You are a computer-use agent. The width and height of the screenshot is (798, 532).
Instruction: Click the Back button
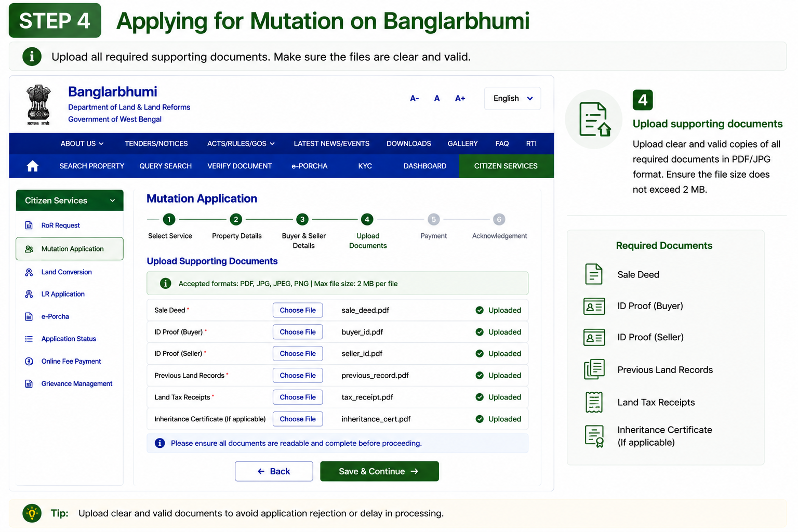pos(274,471)
